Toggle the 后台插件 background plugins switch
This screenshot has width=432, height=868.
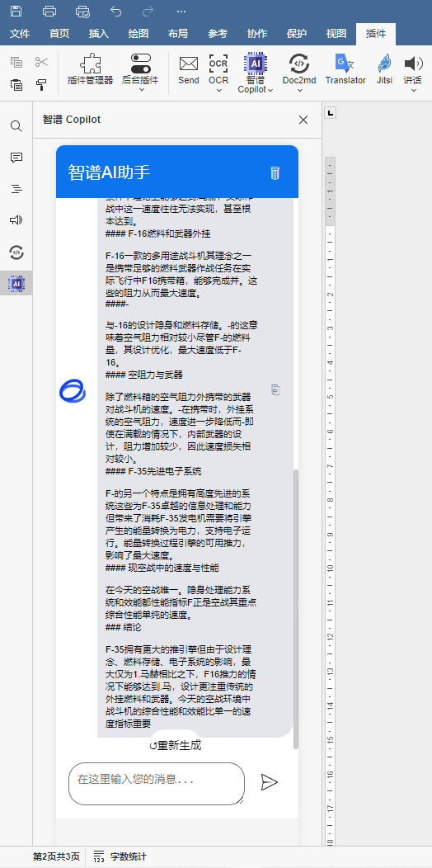(x=140, y=64)
